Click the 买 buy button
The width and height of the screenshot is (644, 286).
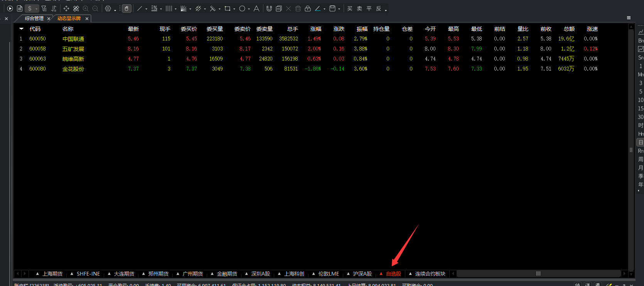point(350,8)
